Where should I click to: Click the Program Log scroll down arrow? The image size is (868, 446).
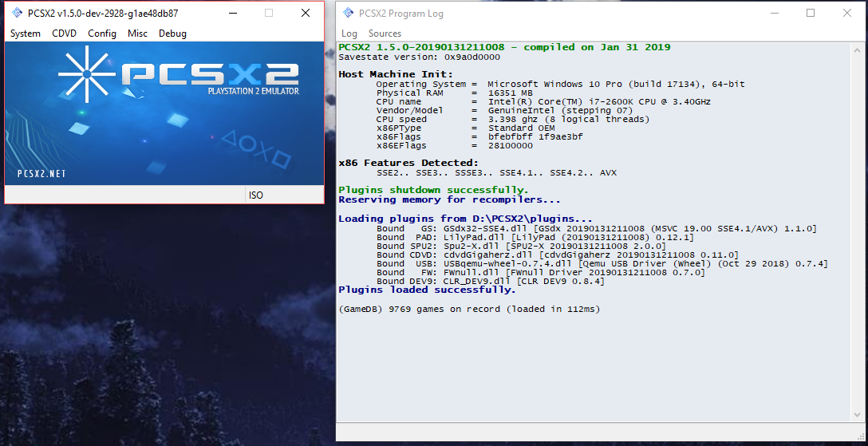(858, 416)
